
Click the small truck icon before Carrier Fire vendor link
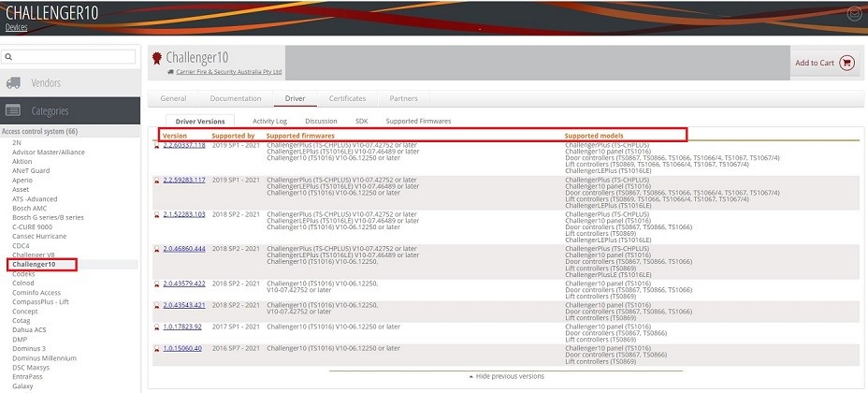pyautogui.click(x=170, y=72)
